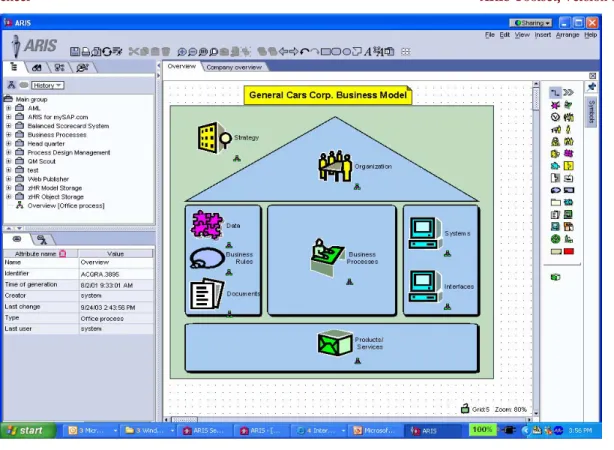This screenshot has width=614, height=450.
Task: Click the Save icon in the toolbar
Action: [75, 51]
